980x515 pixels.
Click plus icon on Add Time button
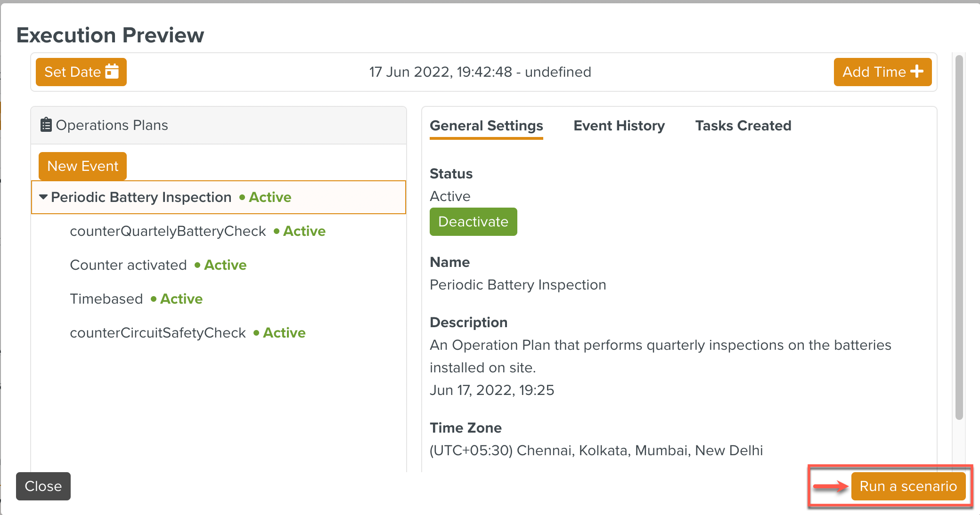(x=917, y=72)
